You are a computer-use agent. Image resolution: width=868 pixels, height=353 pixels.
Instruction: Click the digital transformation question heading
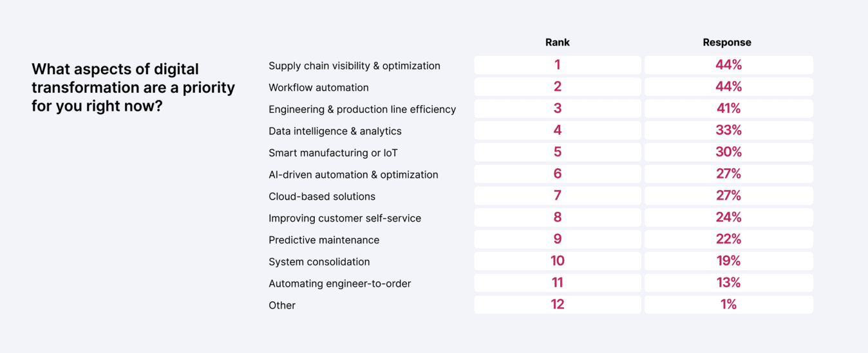[x=133, y=87]
